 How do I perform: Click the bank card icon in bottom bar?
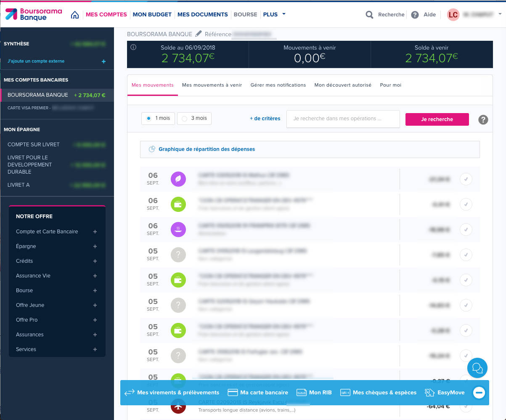coord(233,393)
